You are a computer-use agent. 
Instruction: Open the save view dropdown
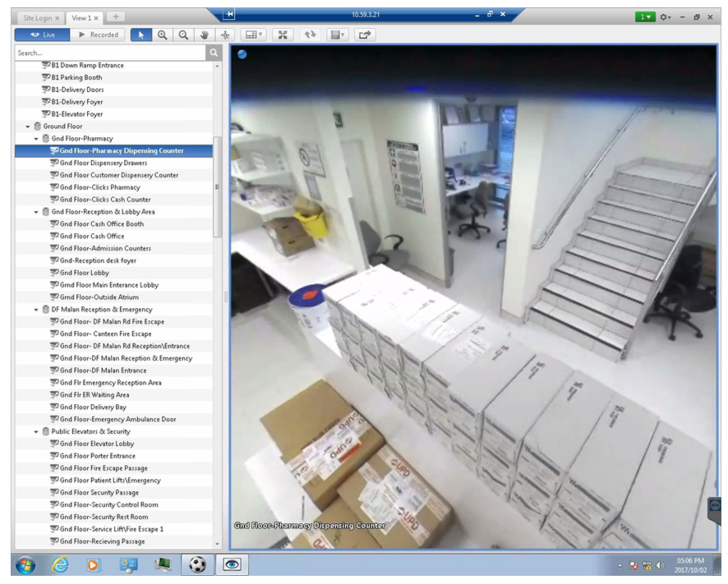click(x=337, y=34)
